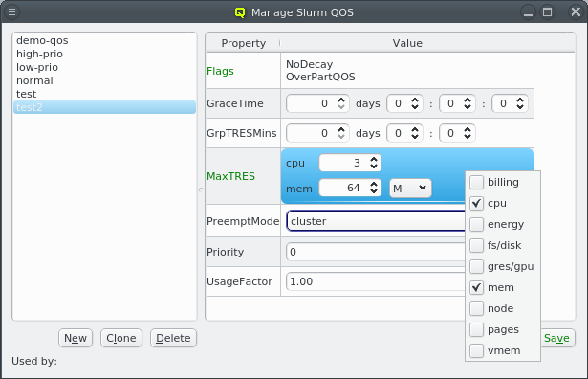Enable the node checkbox
Viewport: 588px width, 379px height.
tap(477, 308)
